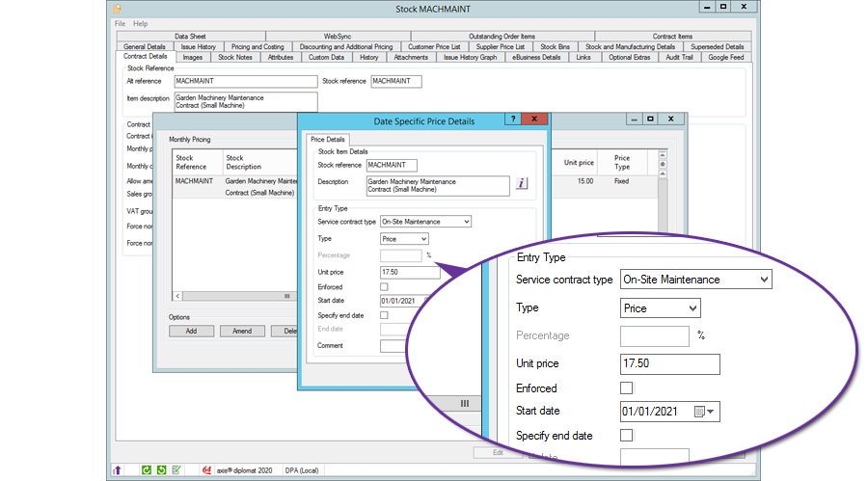Select the Issue History tab
Viewport: 868px width, 481px height.
(x=198, y=47)
